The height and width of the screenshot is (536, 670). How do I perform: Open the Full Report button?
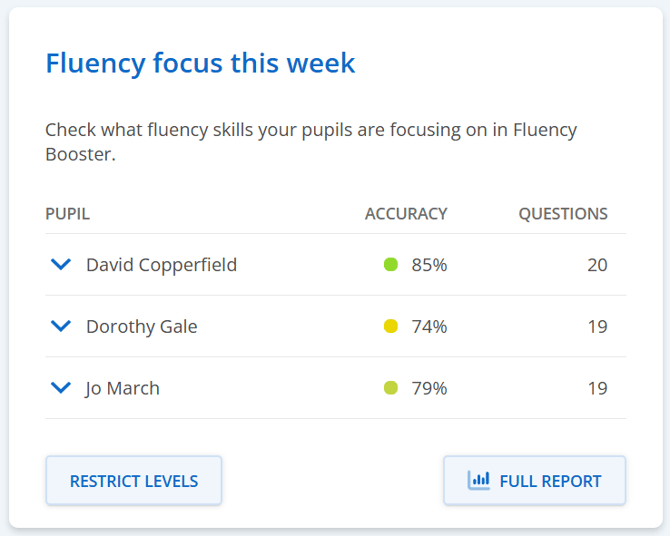(535, 481)
